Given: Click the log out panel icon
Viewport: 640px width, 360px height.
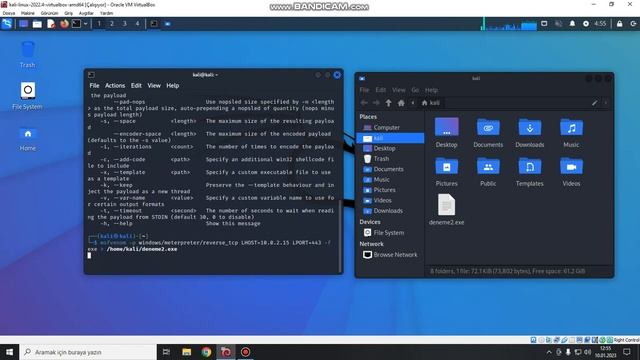Looking at the screenshot, I should 633,24.
